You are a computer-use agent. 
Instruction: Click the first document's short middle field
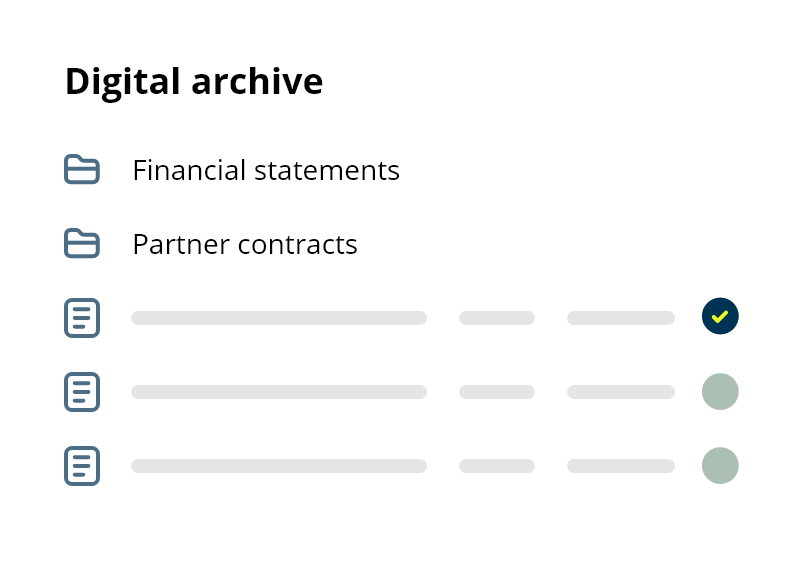[497, 318]
